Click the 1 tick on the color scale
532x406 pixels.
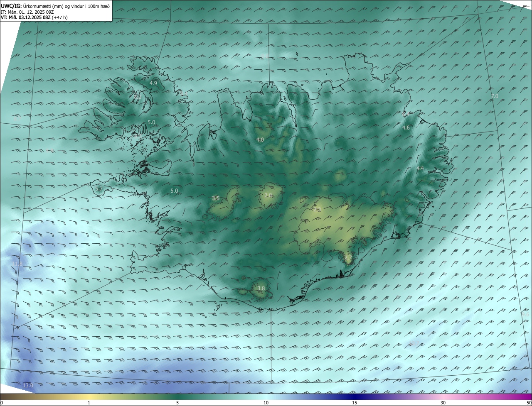(x=89, y=403)
